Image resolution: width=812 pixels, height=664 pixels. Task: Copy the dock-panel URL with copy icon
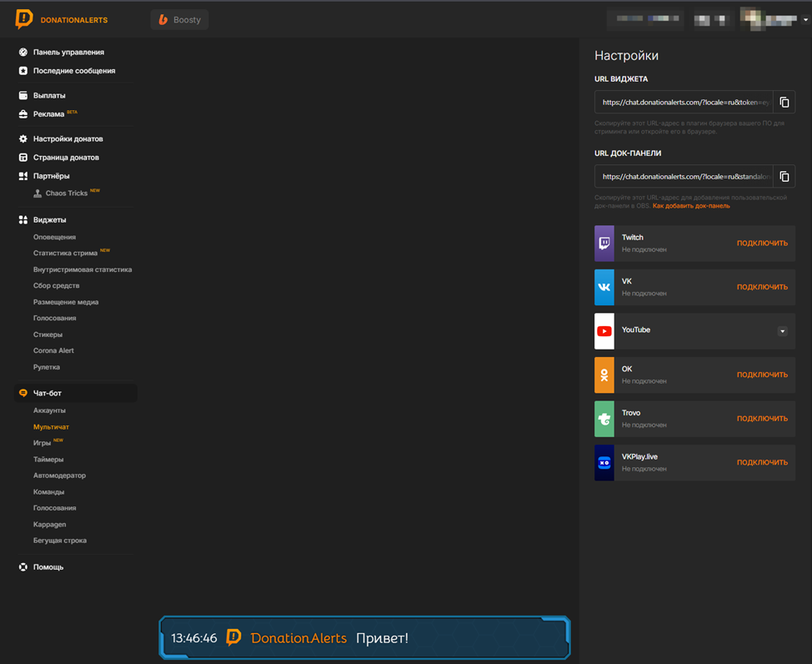point(784,176)
